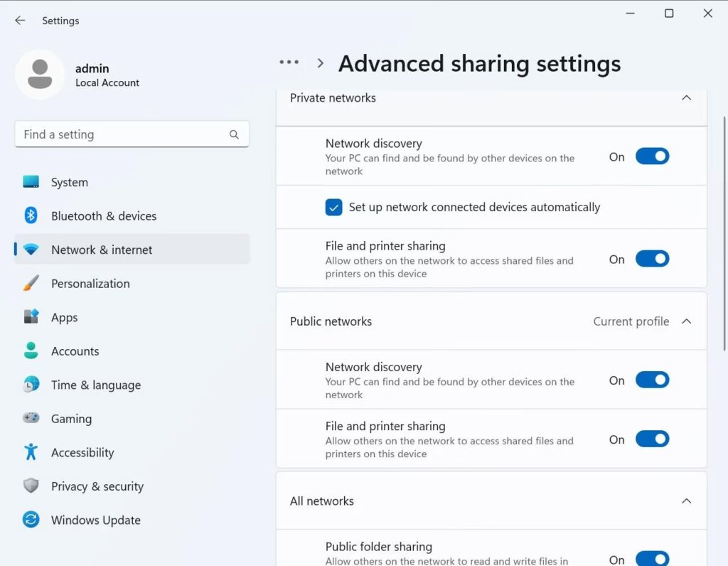Collapse the All networks section
Viewport: 728px width, 566px height.
click(x=686, y=501)
